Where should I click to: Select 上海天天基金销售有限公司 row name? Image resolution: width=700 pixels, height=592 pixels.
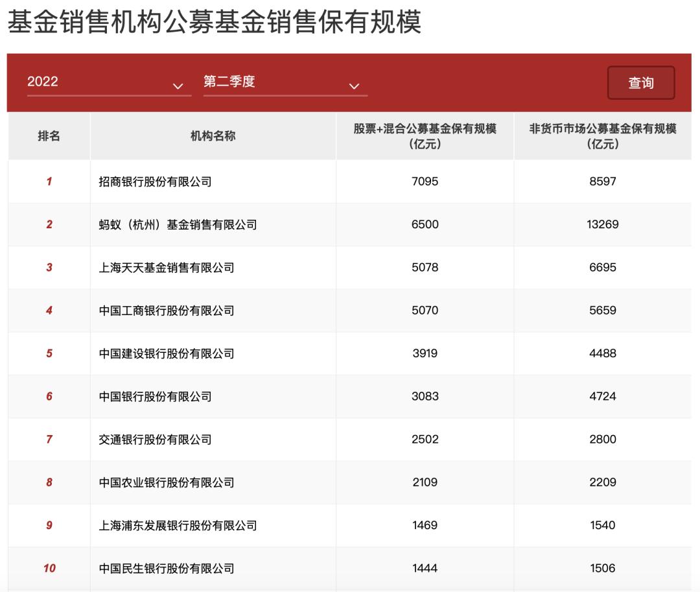click(x=166, y=267)
